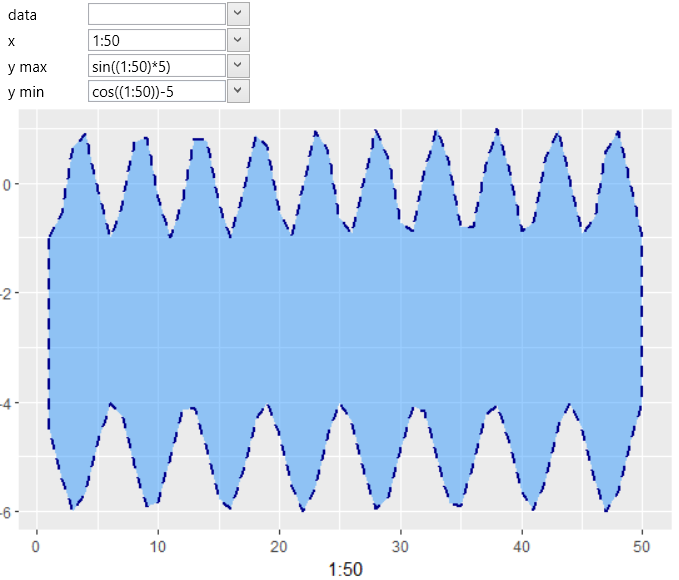The height and width of the screenshot is (580, 679).
Task: Click the x-axis tick label 30
Action: (x=400, y=547)
